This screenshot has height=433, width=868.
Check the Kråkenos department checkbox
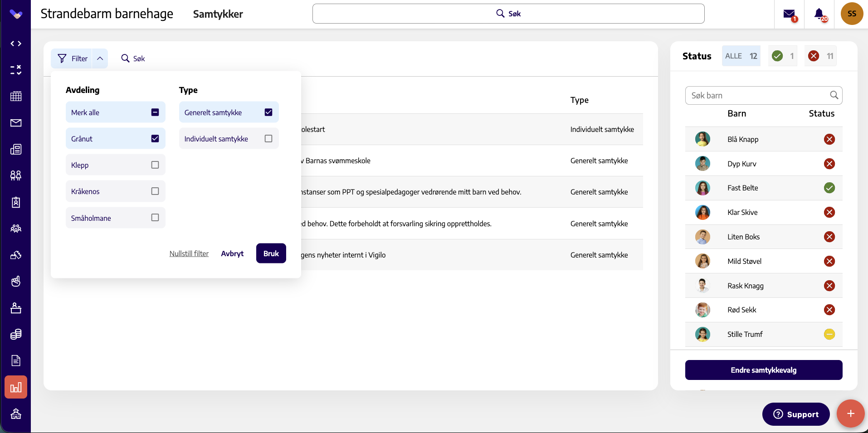click(155, 191)
